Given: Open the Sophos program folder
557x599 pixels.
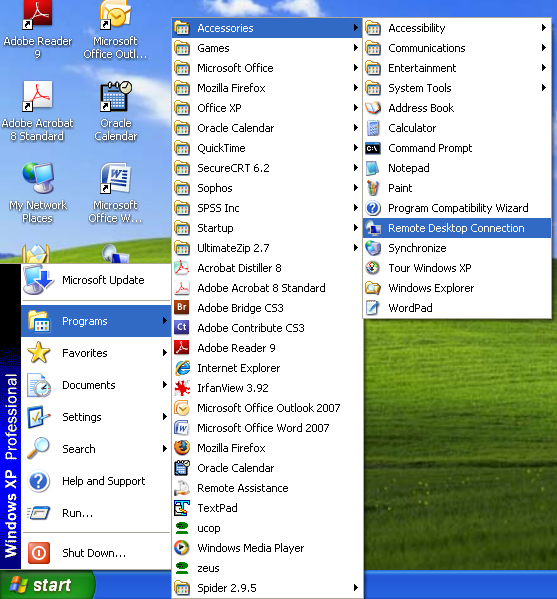Looking at the screenshot, I should [x=267, y=188].
